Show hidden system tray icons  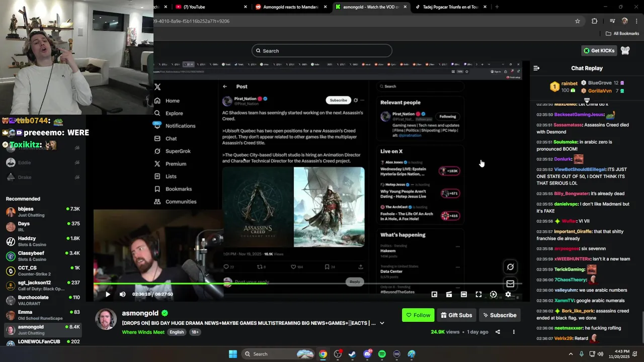[x=571, y=354]
